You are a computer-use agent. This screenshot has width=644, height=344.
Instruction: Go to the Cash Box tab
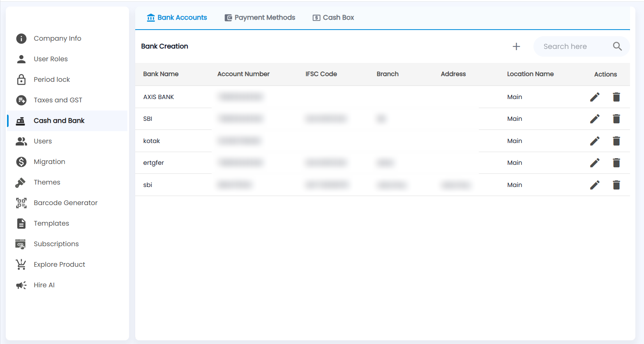pyautogui.click(x=333, y=18)
